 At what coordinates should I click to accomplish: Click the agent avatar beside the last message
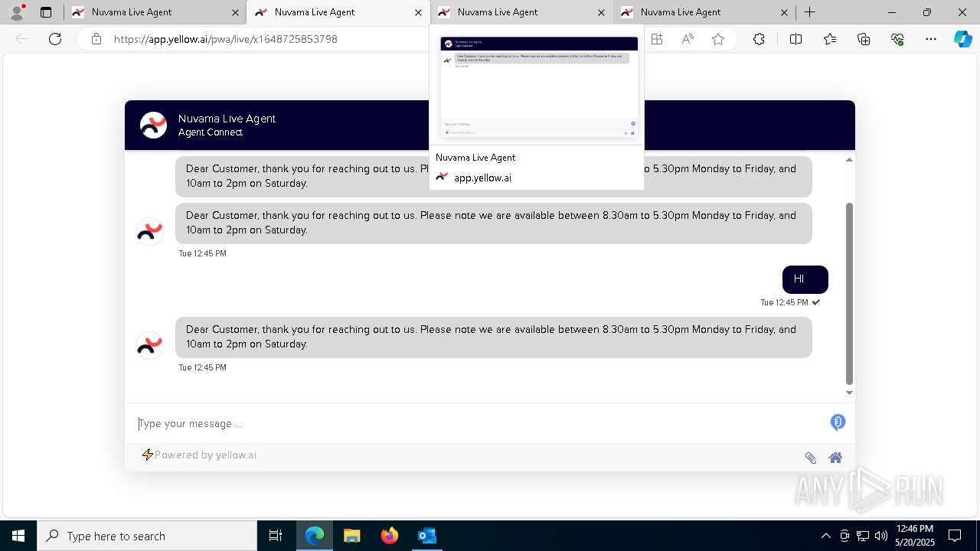coord(149,345)
